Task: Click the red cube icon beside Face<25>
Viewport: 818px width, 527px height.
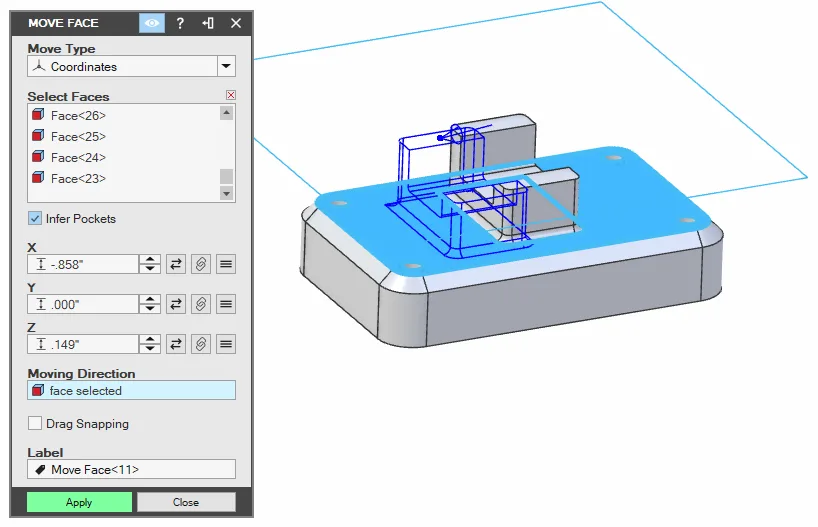Action: coord(38,136)
